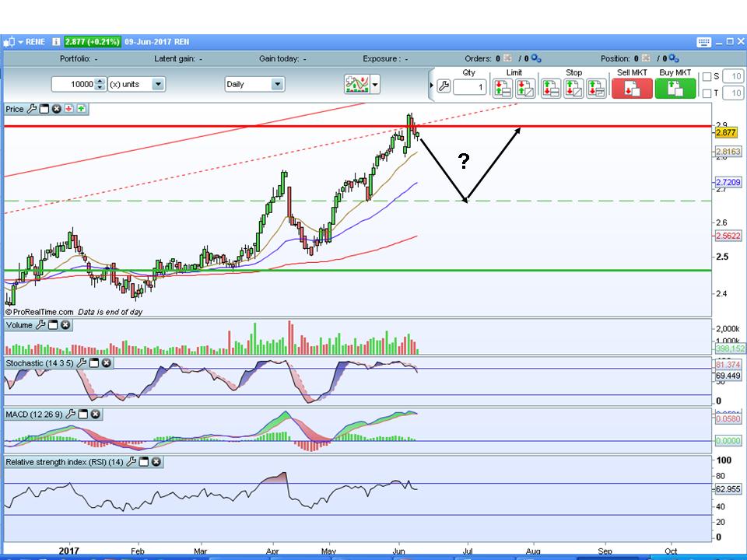
Task: Remove the MACD indicator panel
Action: 95,415
